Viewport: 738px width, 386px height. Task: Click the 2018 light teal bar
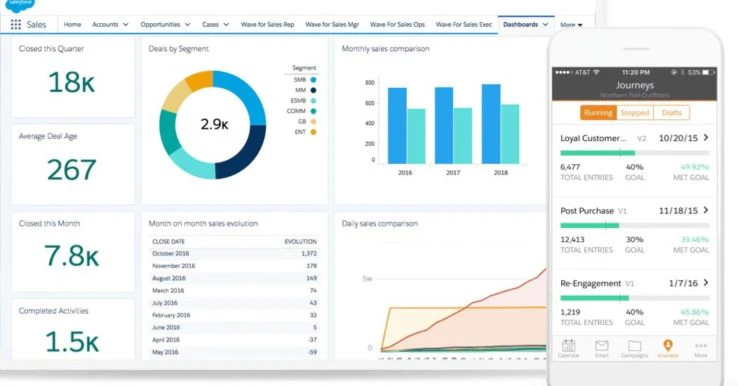510,134
